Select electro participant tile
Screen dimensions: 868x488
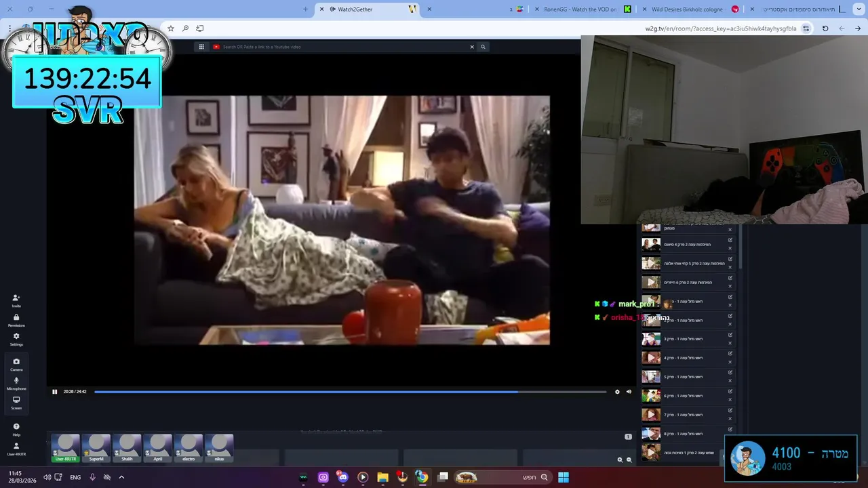point(189,449)
